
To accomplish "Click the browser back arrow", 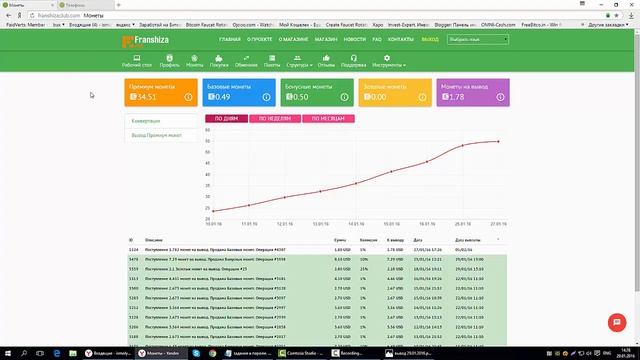I will pos(9,16).
